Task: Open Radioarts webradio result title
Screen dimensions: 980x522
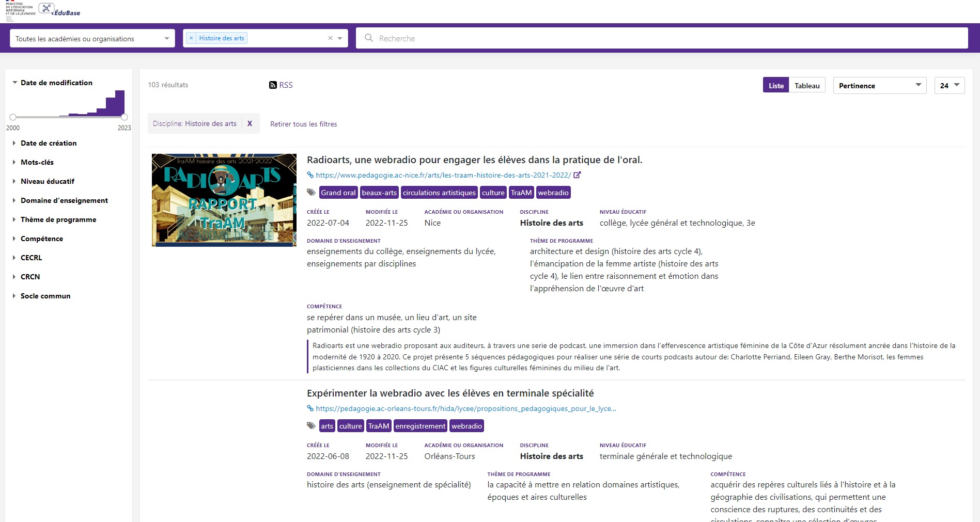Action: pyautogui.click(x=474, y=160)
